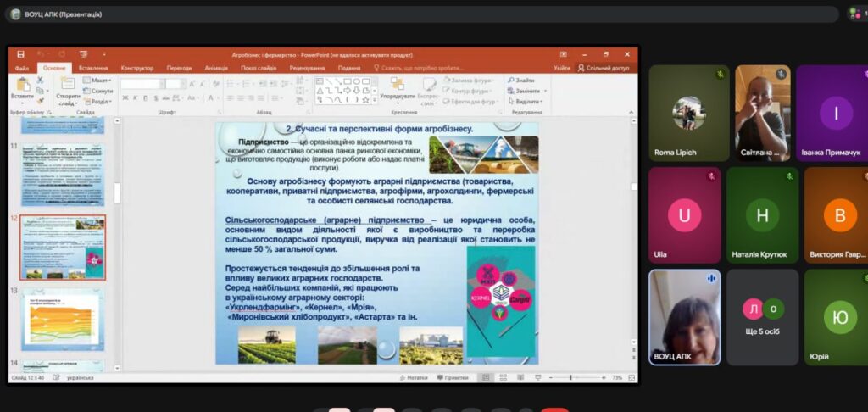The height and width of the screenshot is (412, 868).
Task: Switch to Вставлення tab
Action: pos(93,68)
